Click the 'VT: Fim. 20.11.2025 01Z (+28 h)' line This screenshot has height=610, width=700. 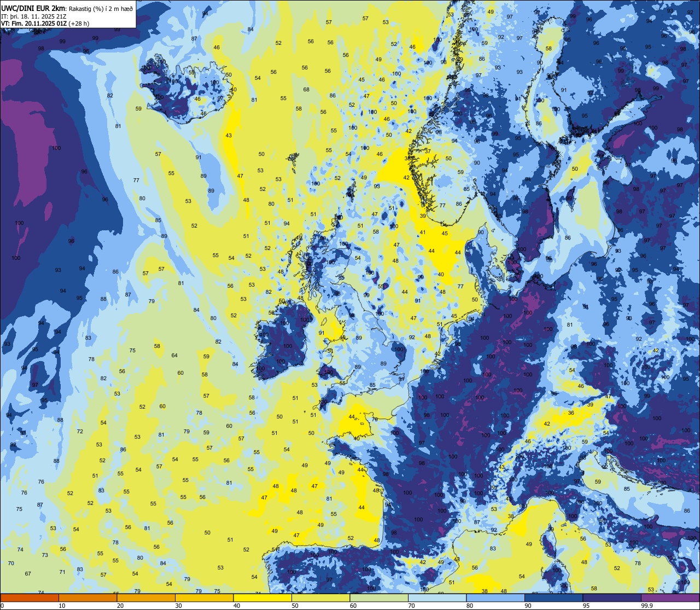pos(45,24)
